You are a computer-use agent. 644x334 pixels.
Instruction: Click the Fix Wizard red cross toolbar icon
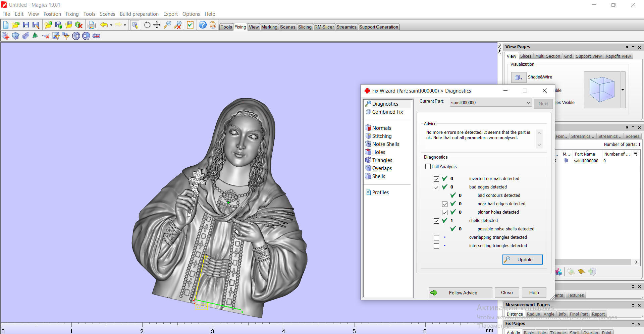[x=5, y=36]
